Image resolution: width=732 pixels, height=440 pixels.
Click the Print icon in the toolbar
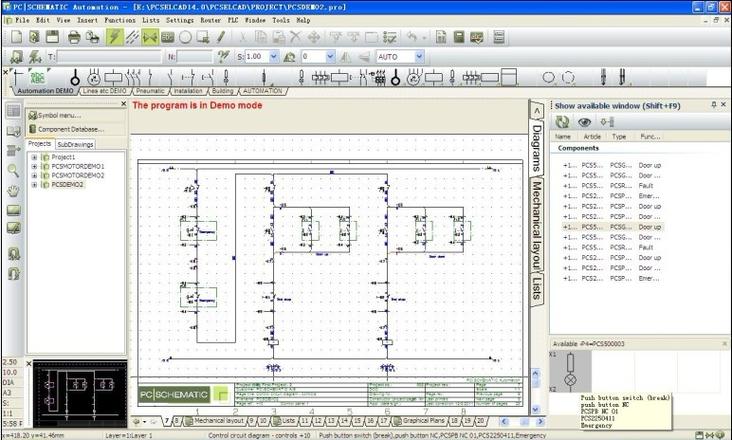tap(73, 37)
